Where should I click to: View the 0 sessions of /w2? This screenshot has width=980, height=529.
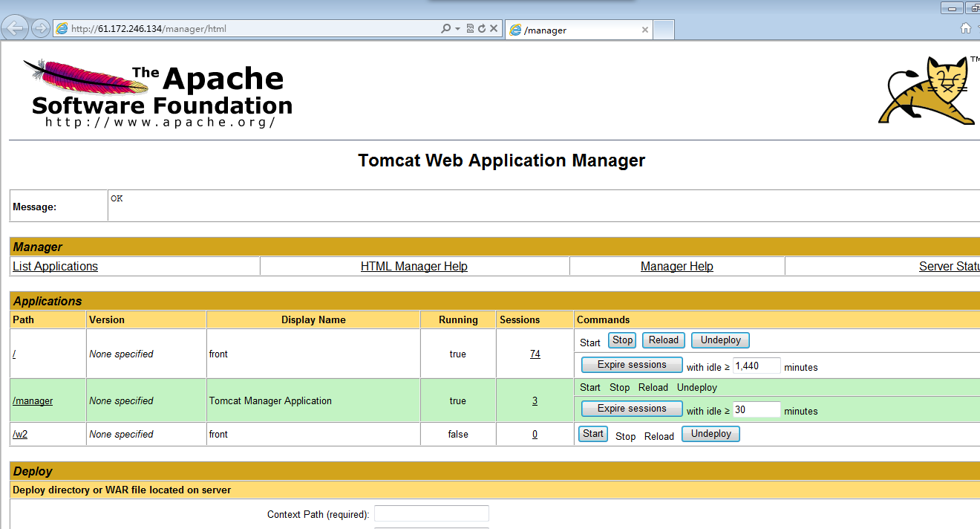coord(535,434)
